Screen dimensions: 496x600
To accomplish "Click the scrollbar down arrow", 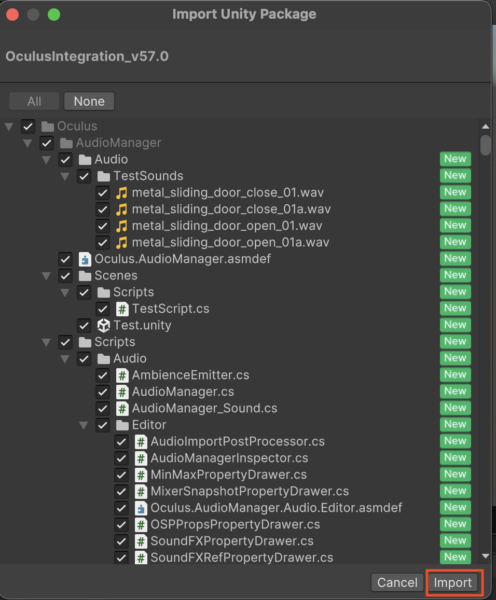I will [486, 556].
